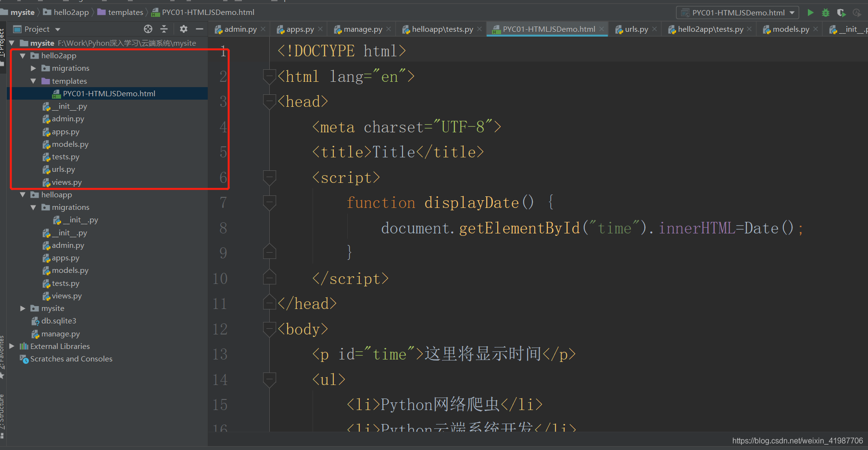
Task: Switch to the apps.py editor tab
Action: click(x=295, y=29)
